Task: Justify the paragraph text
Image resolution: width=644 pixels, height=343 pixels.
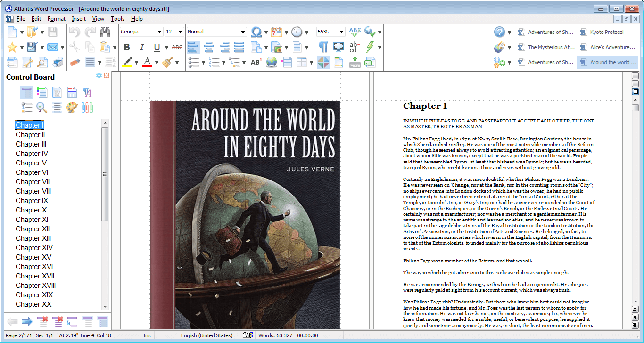Action: click(239, 47)
